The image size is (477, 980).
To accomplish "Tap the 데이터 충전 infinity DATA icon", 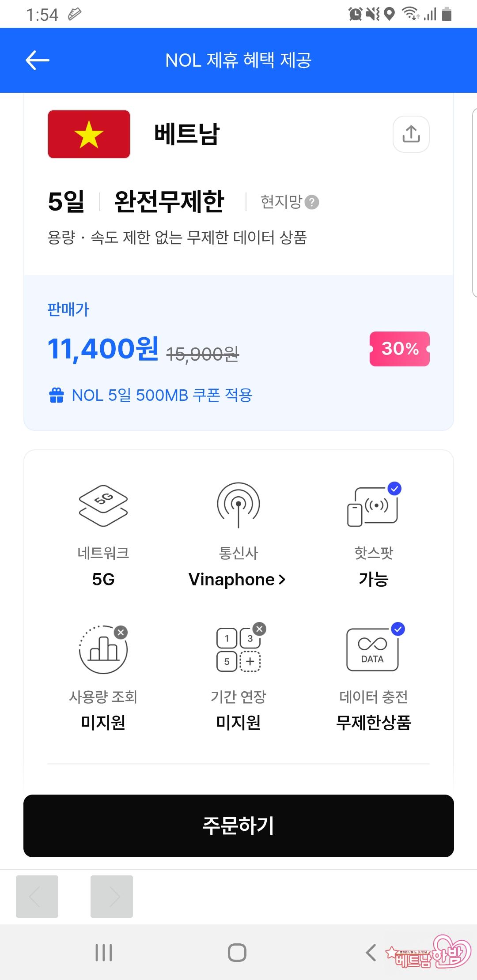I will click(x=374, y=649).
